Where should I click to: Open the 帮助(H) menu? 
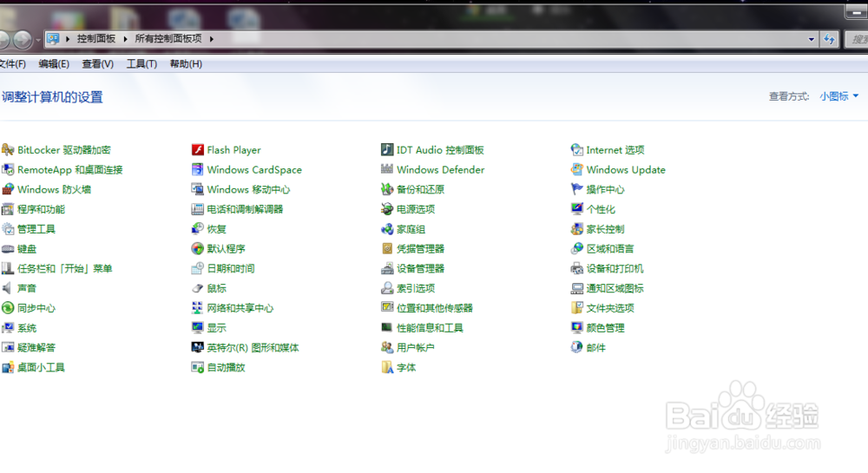(x=186, y=64)
